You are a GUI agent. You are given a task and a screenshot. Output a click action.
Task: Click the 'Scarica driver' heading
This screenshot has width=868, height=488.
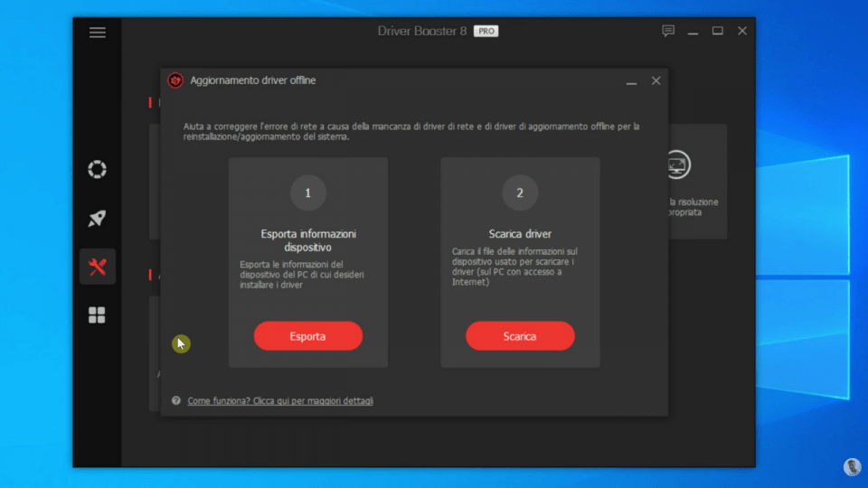pyautogui.click(x=520, y=234)
